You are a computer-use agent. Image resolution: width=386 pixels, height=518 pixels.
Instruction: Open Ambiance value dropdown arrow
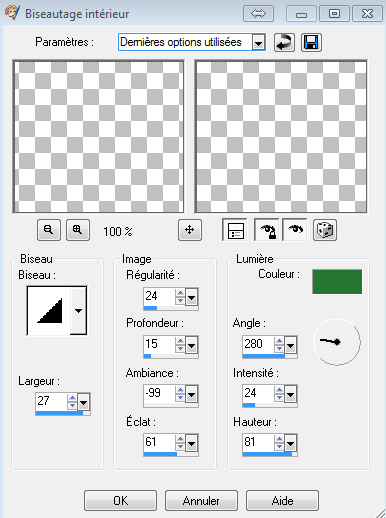point(191,394)
